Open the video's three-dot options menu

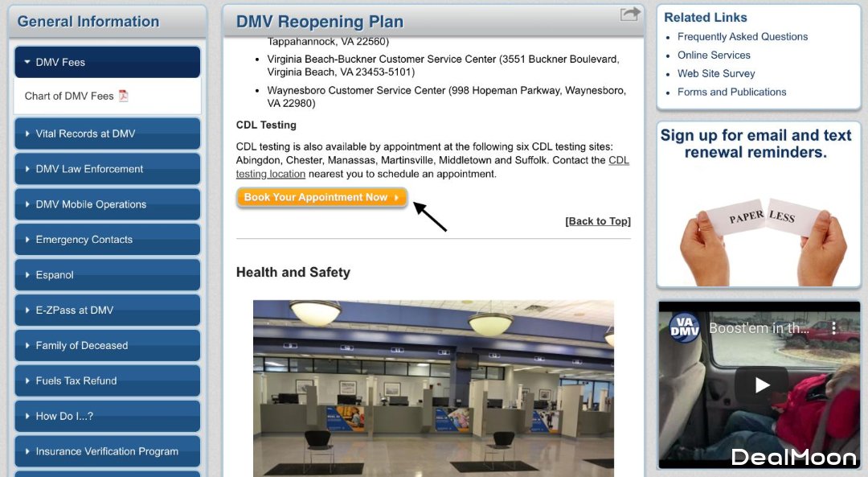point(834,328)
